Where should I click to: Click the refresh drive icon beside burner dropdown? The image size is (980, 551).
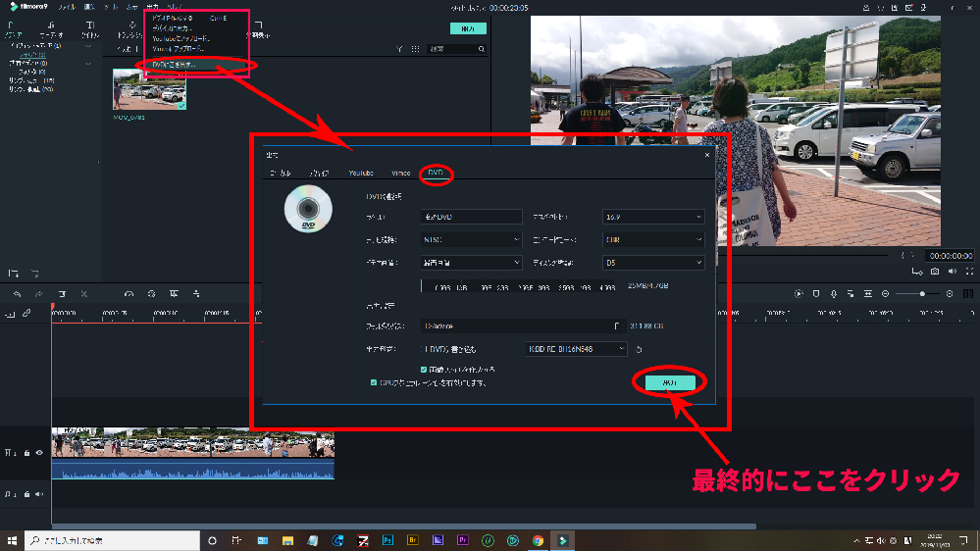coord(639,349)
